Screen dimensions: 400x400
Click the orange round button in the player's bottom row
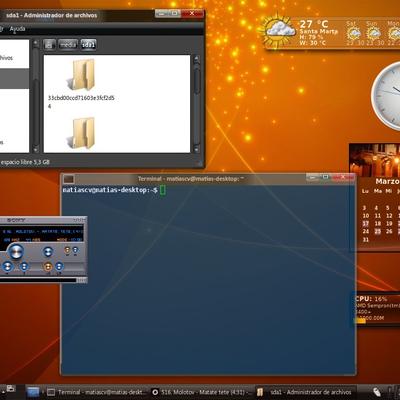click(x=48, y=266)
